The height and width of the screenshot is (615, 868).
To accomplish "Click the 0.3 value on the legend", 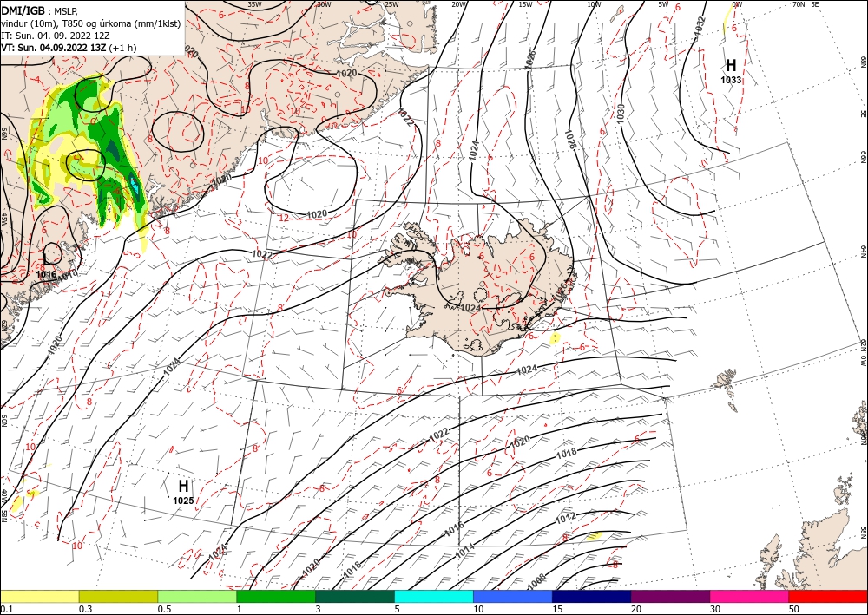I will pos(85,609).
